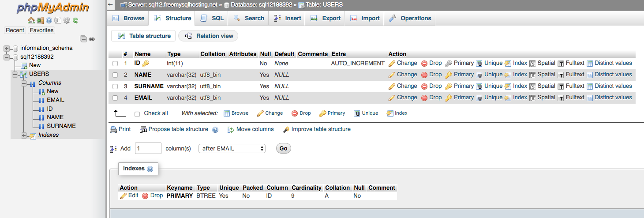
Task: Tick the checkbox for NAME column
Action: point(115,75)
